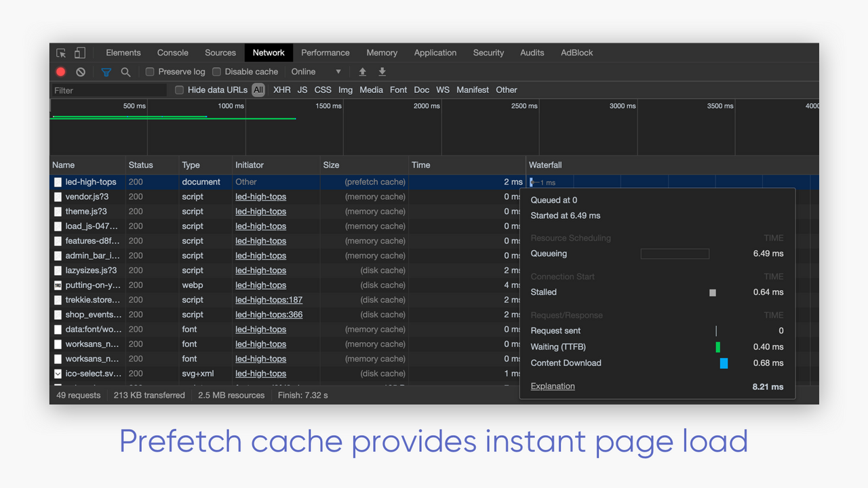This screenshot has width=868, height=488.
Task: Import HAR file using the upload icon
Action: pyautogui.click(x=362, y=71)
